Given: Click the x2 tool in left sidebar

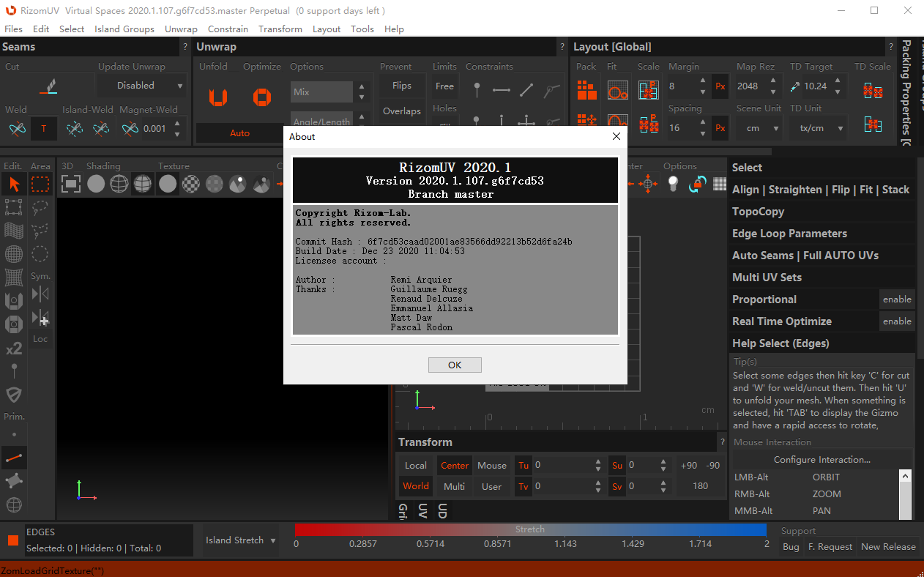Looking at the screenshot, I should click(x=14, y=349).
